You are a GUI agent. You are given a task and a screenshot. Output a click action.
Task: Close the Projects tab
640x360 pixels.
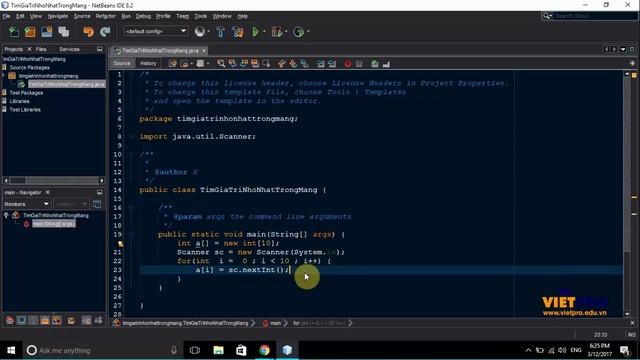click(29, 49)
